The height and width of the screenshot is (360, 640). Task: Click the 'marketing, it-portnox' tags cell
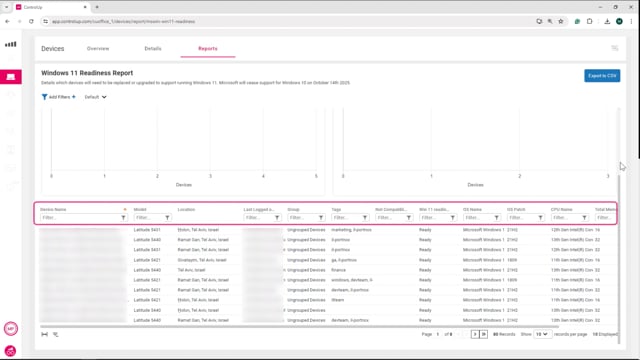[x=351, y=230]
